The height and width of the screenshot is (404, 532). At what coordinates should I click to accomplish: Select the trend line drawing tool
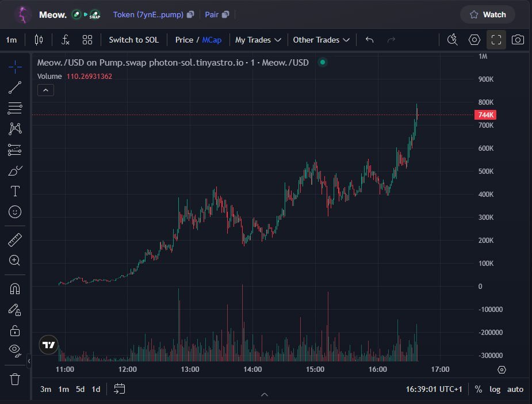[x=15, y=87]
